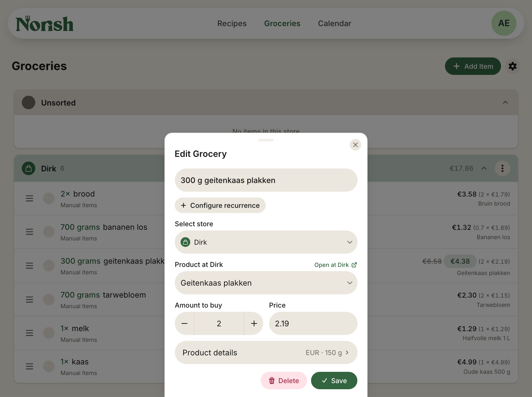Open the AE user avatar menu
Screen dimensions: 532x397
point(504,23)
